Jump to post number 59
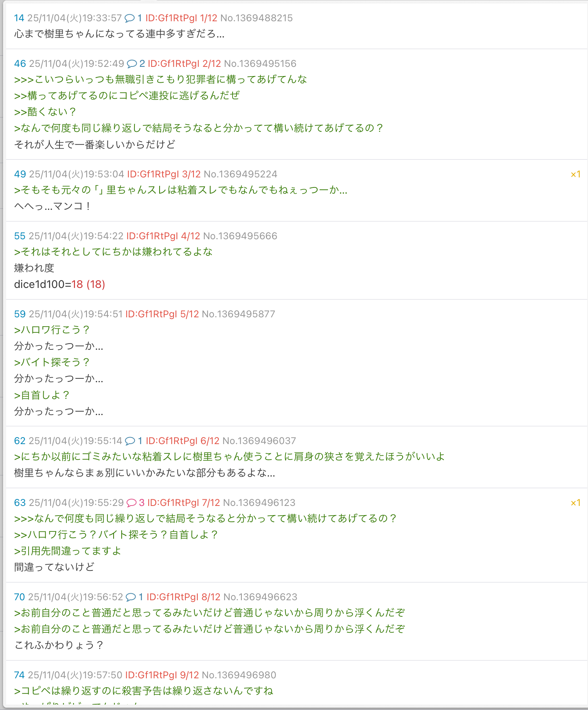Viewport: 588px width, 710px height. pos(20,314)
